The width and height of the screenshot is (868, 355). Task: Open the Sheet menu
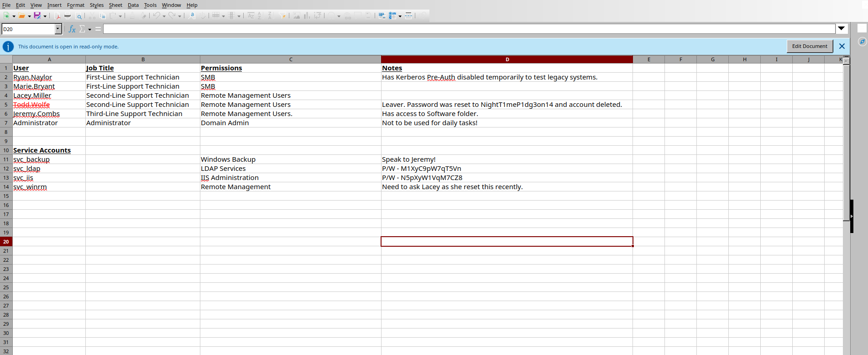115,5
